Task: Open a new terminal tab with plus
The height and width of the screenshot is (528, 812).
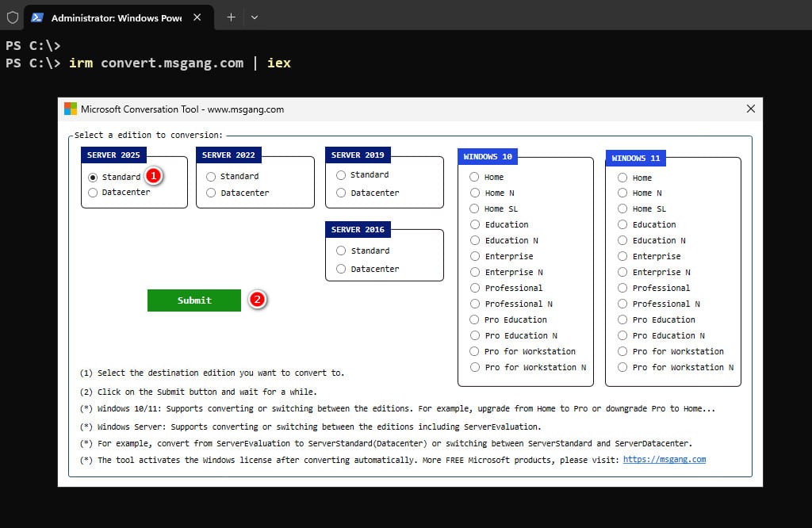Action: point(231,17)
